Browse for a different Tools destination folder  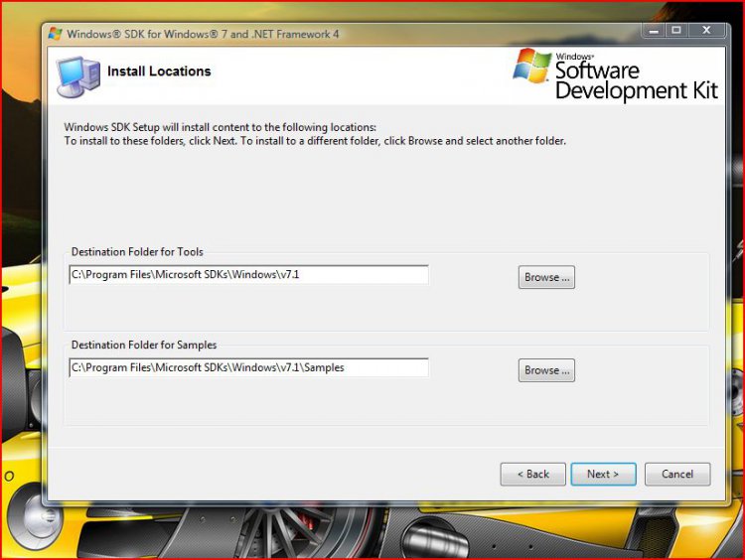546,277
